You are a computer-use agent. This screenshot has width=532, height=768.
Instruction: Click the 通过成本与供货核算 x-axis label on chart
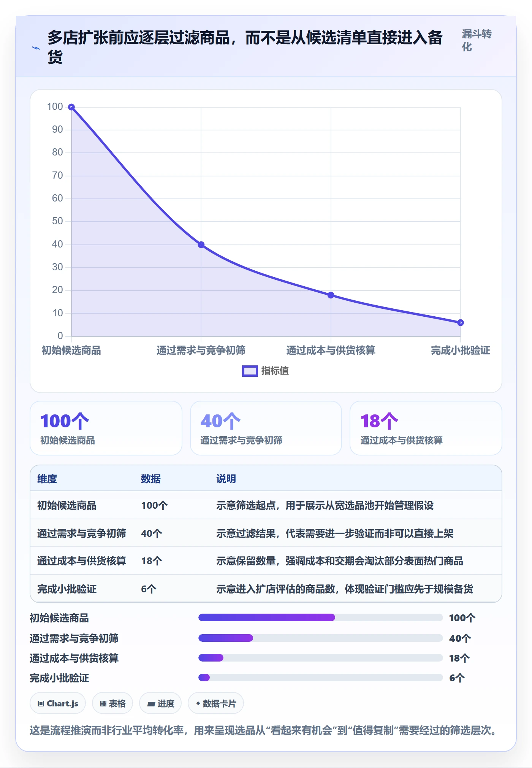pyautogui.click(x=331, y=350)
